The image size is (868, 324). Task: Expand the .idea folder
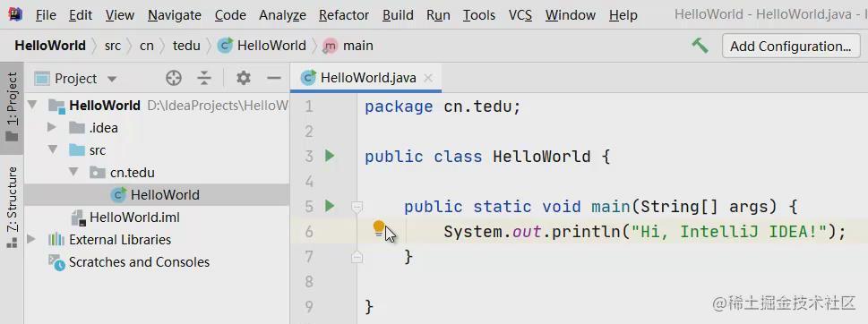click(x=52, y=128)
